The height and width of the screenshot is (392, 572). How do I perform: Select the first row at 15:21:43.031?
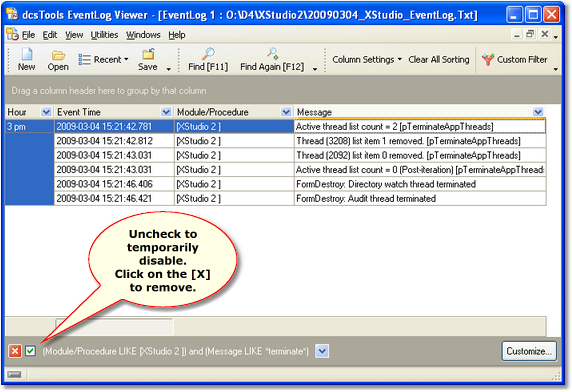(300, 155)
